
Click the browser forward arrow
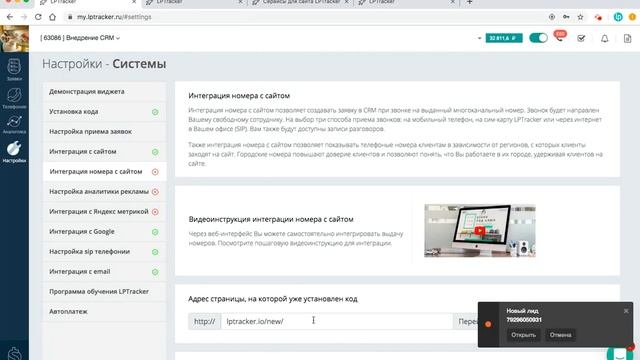click(24, 17)
